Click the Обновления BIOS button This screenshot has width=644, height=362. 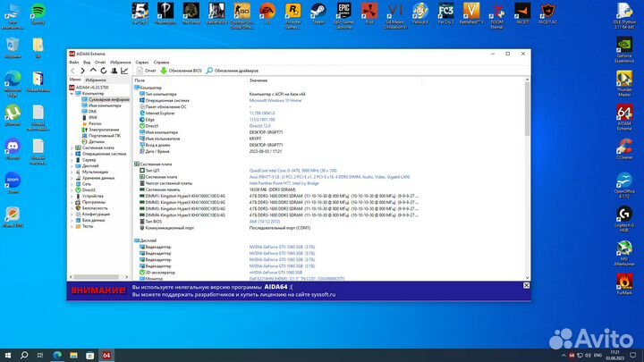[182, 70]
